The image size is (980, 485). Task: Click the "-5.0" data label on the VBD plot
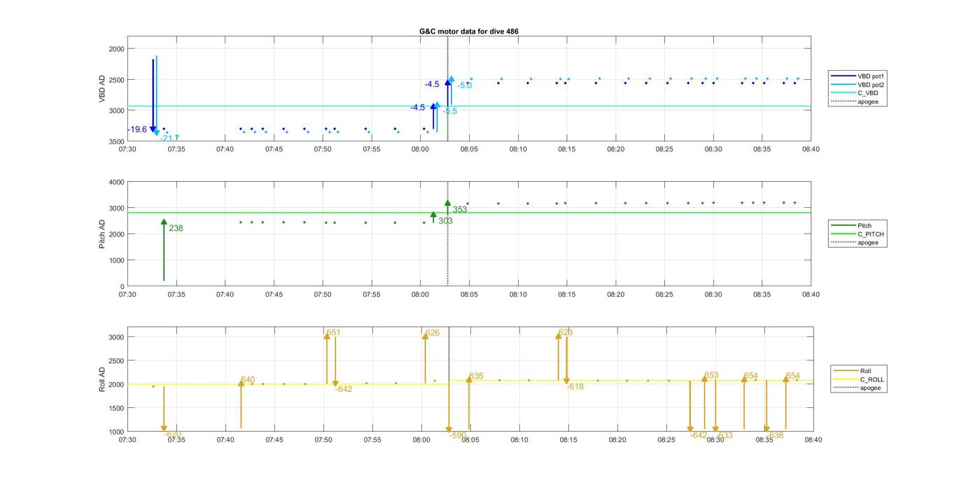[465, 85]
